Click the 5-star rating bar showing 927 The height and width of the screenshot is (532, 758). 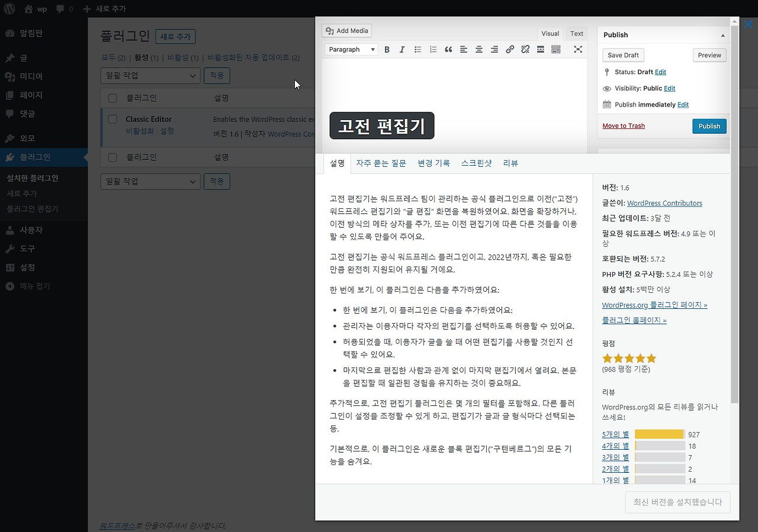coord(660,434)
